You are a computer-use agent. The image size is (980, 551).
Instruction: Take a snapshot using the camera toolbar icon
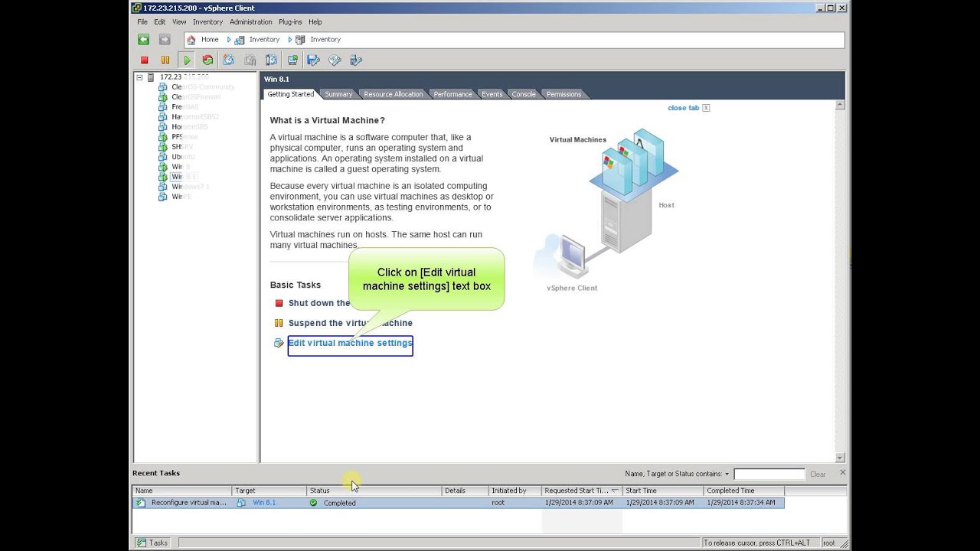pyautogui.click(x=229, y=60)
